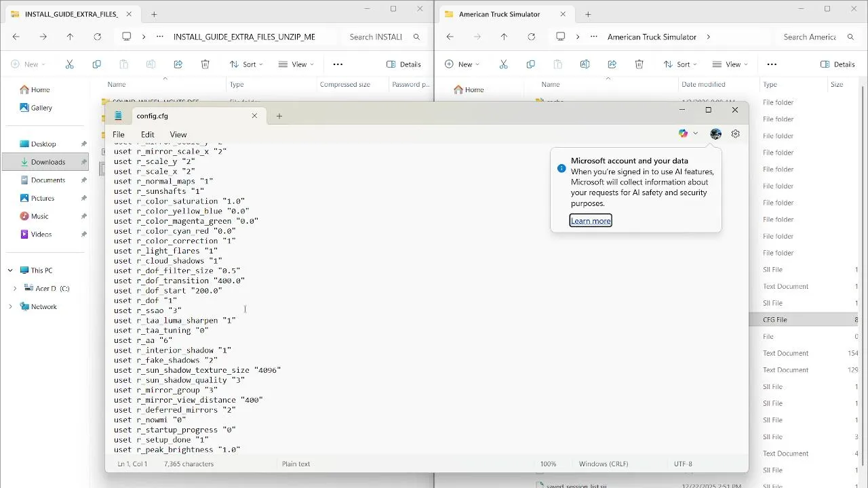Collapse This PC tree node
868x488 pixels.
10,270
